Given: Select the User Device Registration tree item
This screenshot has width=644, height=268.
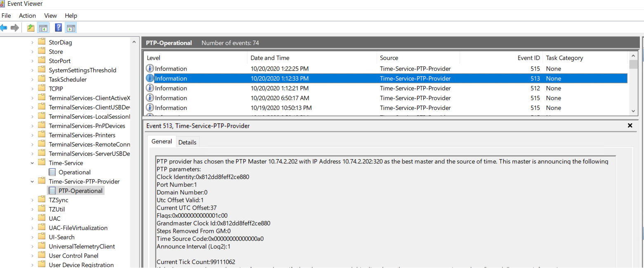Looking at the screenshot, I should pos(81,265).
